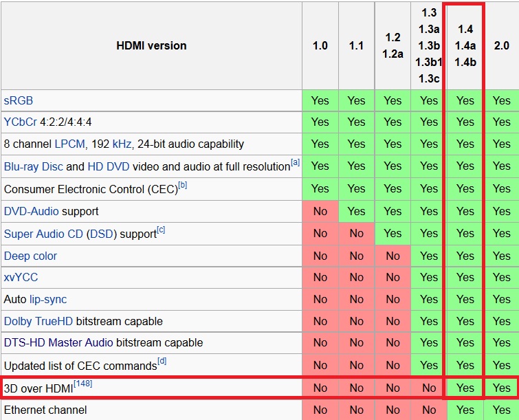Click the HDMI version column header
The height and width of the screenshot is (420, 519).
pos(151,46)
